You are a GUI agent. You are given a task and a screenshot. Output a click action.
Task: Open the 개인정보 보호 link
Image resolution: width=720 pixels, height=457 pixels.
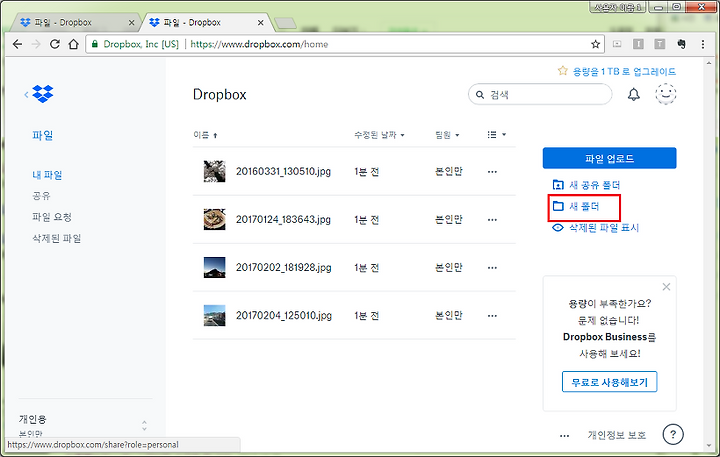point(617,435)
